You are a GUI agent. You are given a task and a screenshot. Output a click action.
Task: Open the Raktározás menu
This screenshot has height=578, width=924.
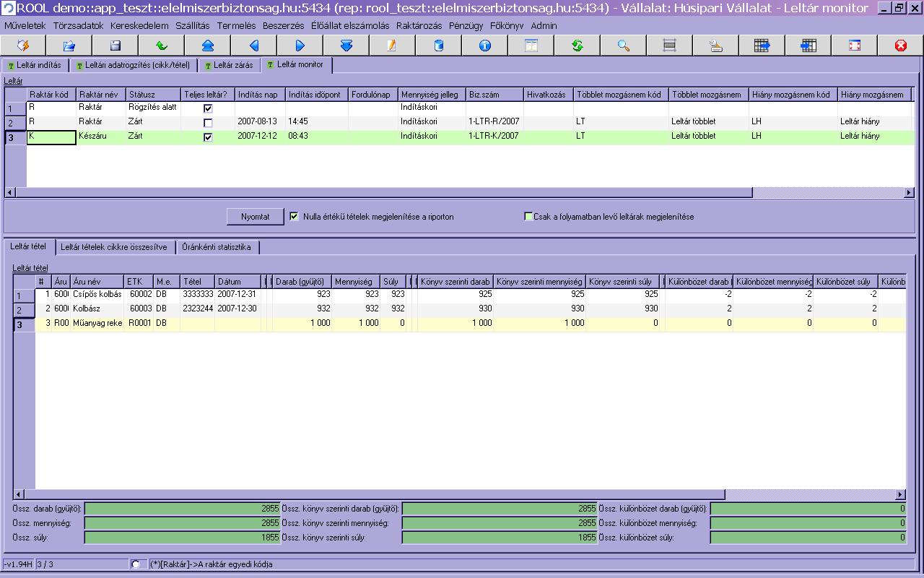(419, 25)
